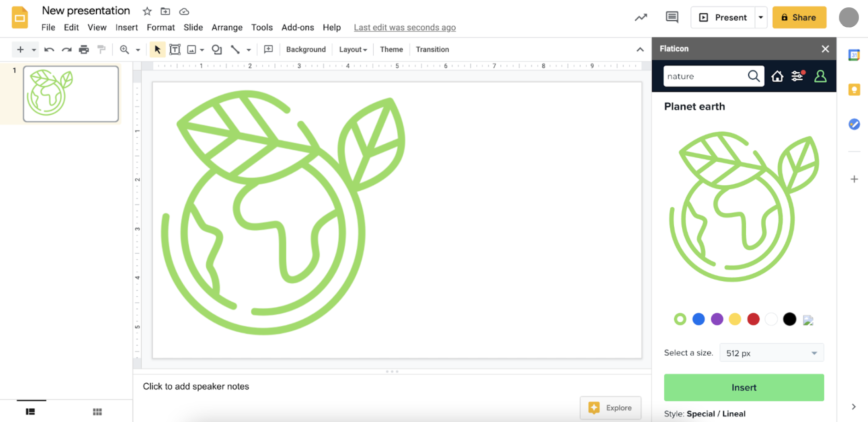Open Google Keep side panel

point(854,89)
